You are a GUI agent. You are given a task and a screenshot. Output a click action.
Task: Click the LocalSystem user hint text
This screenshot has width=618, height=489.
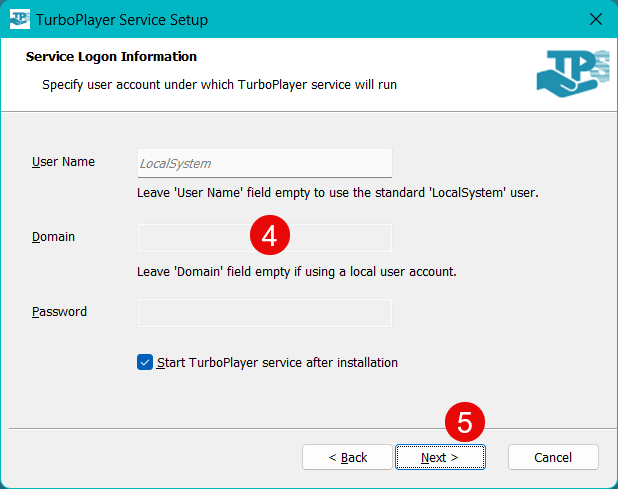click(338, 192)
